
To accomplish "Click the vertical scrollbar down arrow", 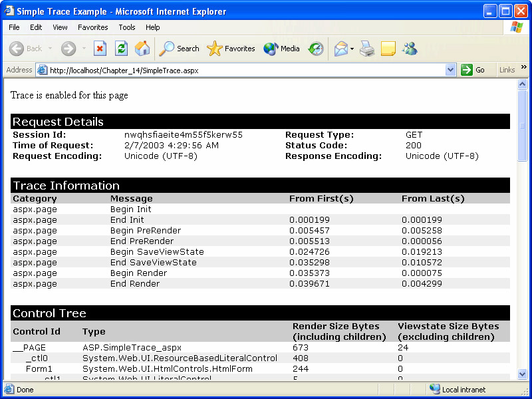I will click(x=523, y=375).
